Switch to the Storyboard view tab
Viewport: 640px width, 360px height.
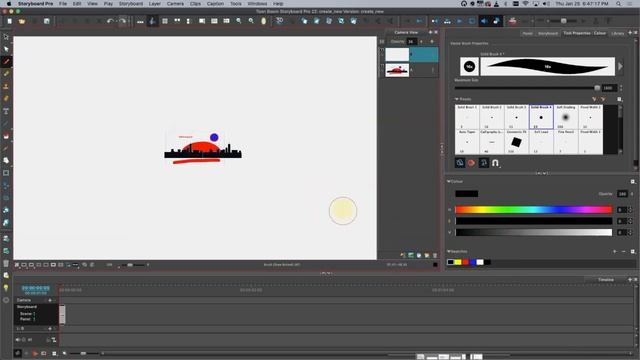click(548, 33)
